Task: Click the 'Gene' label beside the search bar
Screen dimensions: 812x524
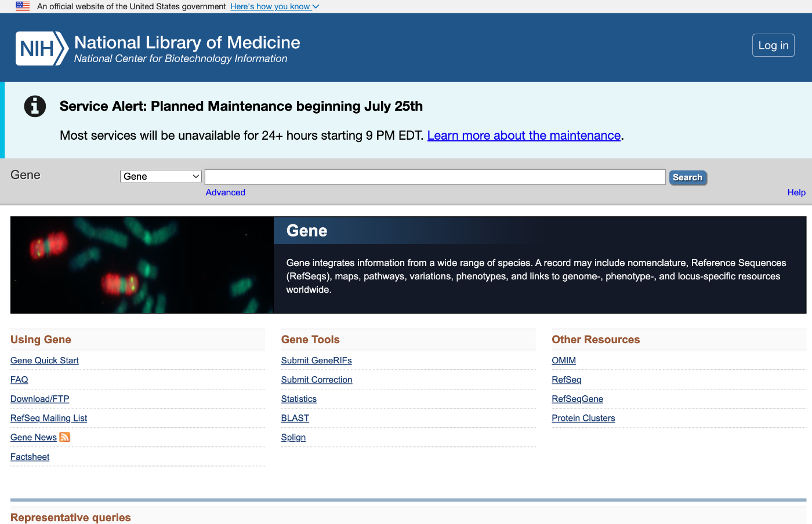Action: pos(26,175)
